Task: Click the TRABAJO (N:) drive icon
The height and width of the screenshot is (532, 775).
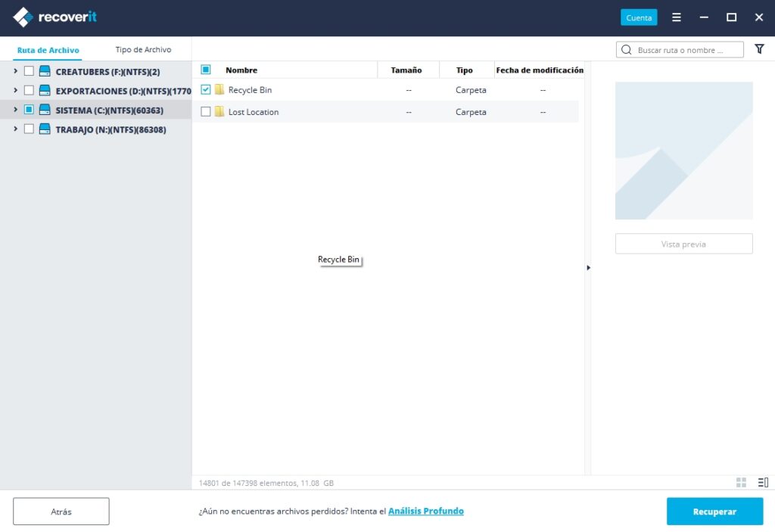Action: coord(45,129)
